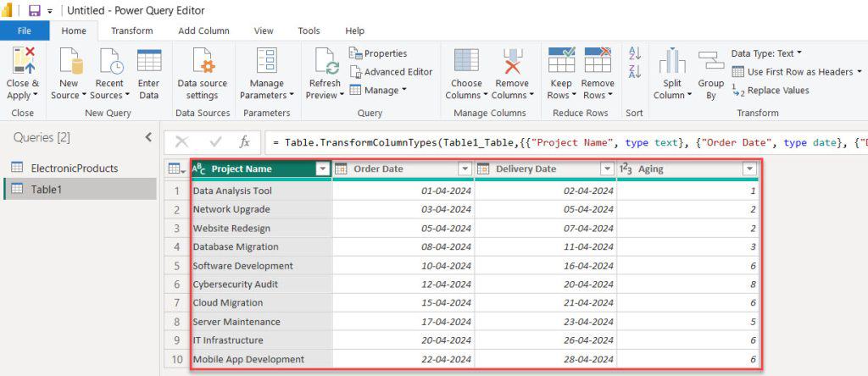The image size is (868, 376).
Task: Open Data Type: Text dropdown
Action: point(766,53)
